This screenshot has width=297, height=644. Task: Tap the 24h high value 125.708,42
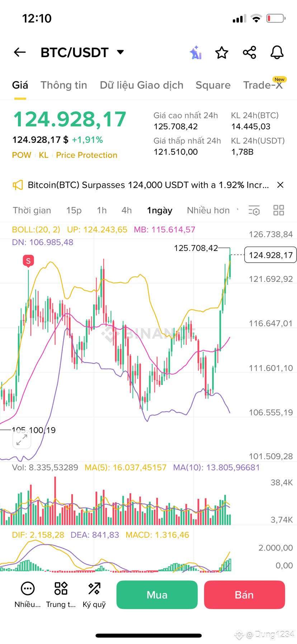click(176, 127)
